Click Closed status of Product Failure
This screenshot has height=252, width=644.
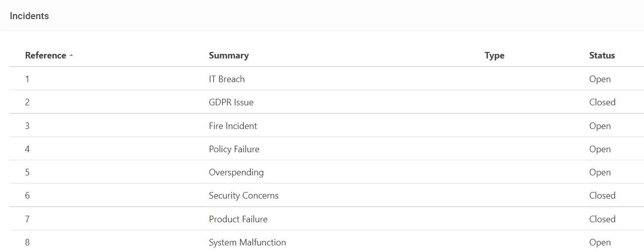coord(602,219)
